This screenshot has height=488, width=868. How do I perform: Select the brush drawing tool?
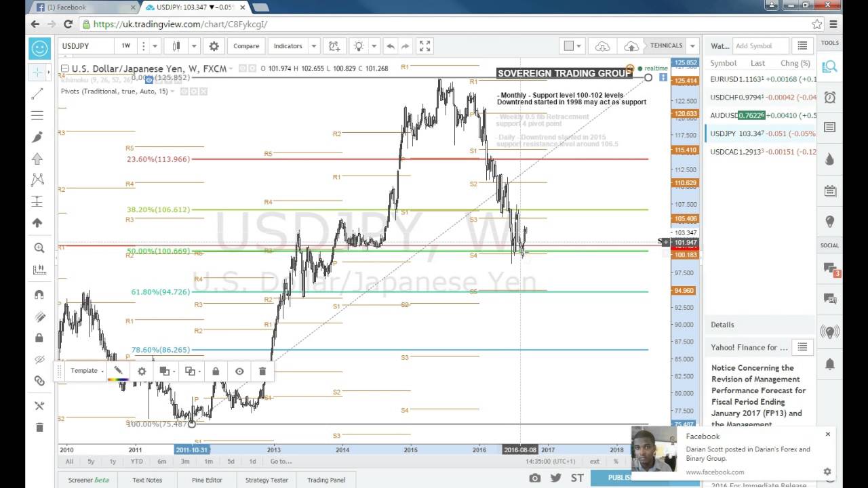tap(37, 137)
